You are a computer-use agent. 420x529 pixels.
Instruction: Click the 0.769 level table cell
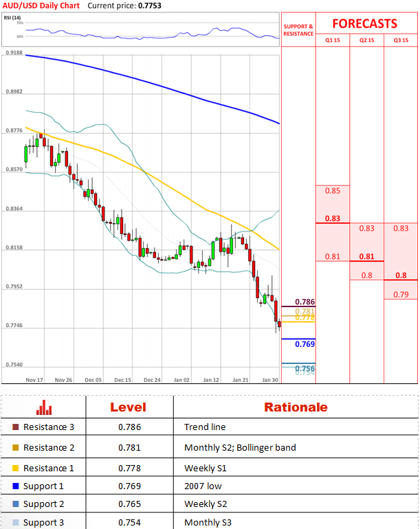(129, 486)
